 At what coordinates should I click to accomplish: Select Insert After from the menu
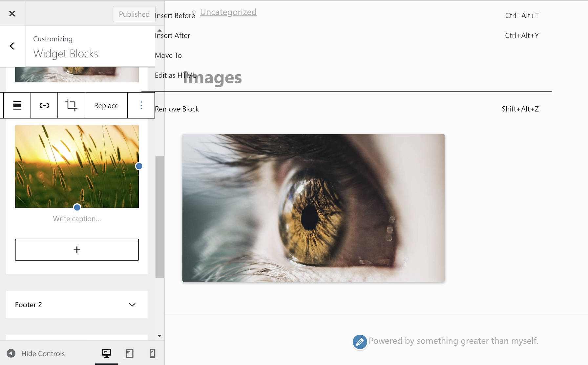(x=172, y=35)
